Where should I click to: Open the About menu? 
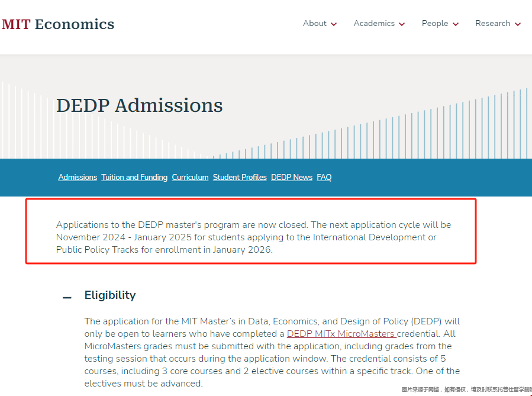[314, 24]
